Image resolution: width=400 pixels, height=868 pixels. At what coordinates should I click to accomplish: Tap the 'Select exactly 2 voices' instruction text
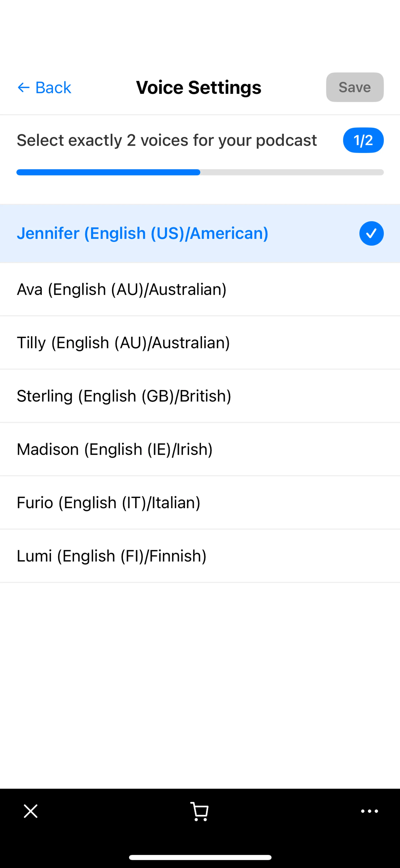pyautogui.click(x=167, y=140)
